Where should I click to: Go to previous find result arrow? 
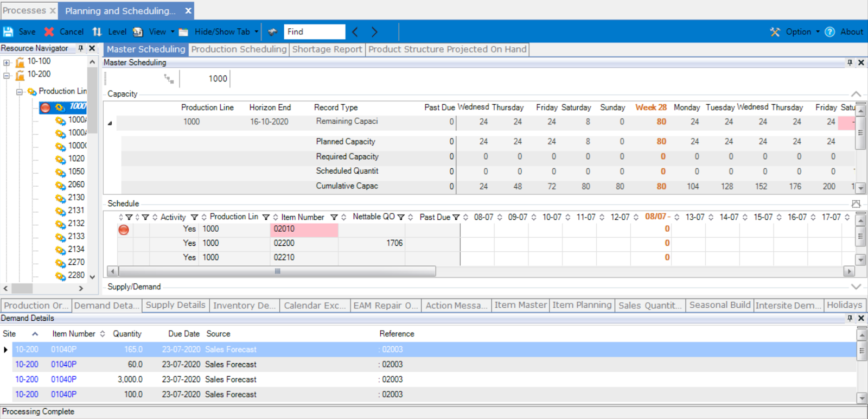click(355, 32)
